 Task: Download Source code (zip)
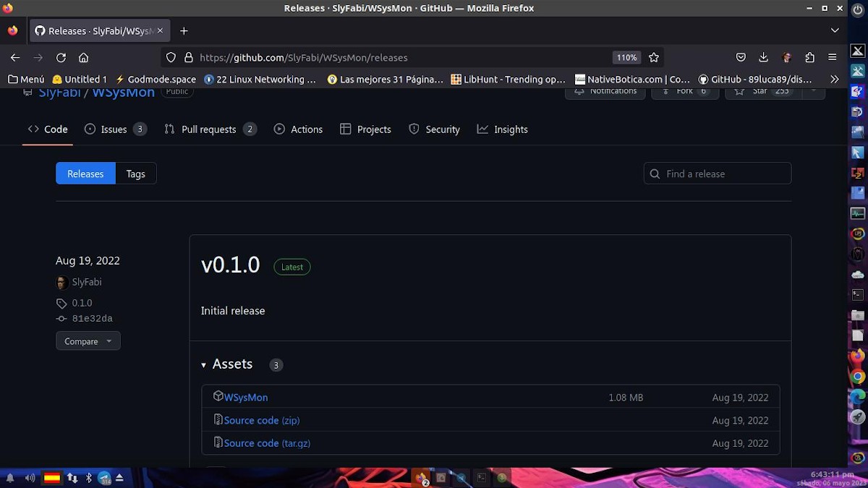(262, 420)
